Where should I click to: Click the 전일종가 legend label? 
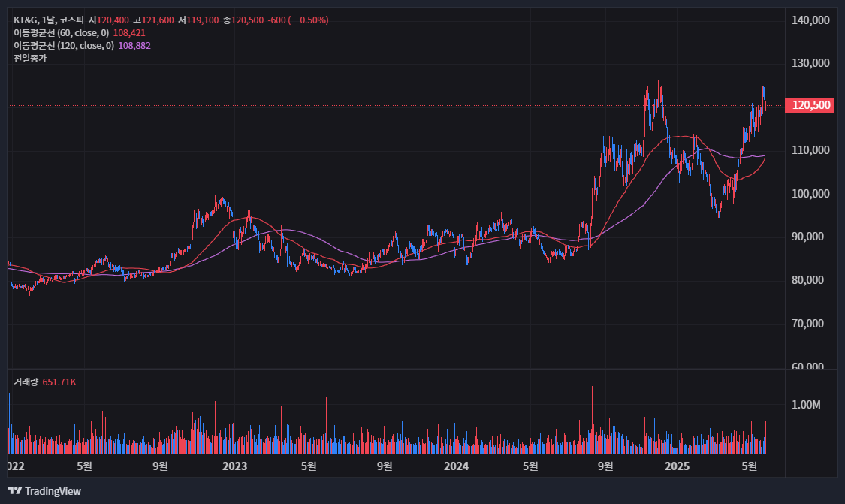[30, 59]
